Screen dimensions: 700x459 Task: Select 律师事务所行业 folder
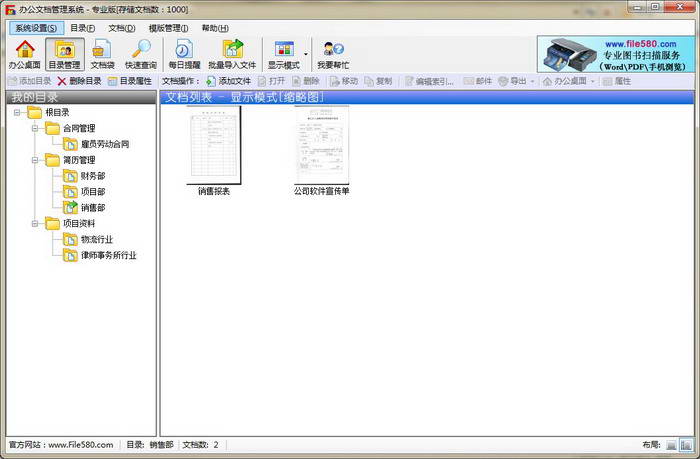pyautogui.click(x=108, y=255)
